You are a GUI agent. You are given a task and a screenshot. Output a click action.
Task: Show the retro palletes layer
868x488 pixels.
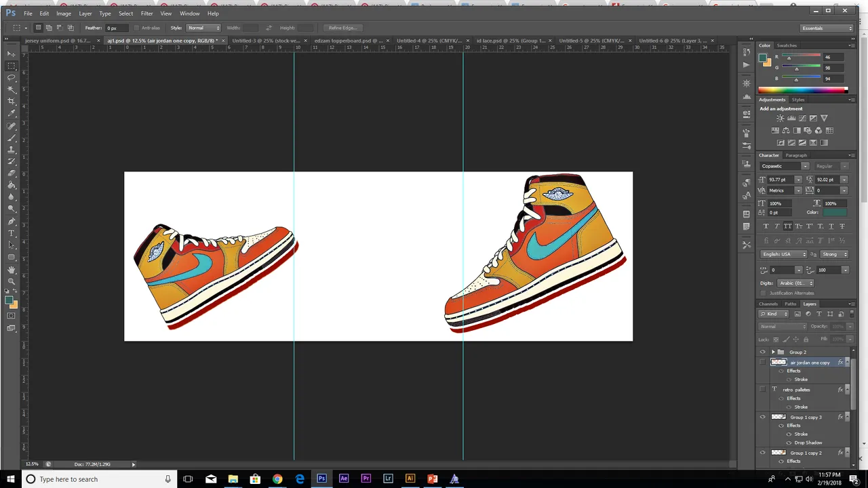pyautogui.click(x=762, y=390)
